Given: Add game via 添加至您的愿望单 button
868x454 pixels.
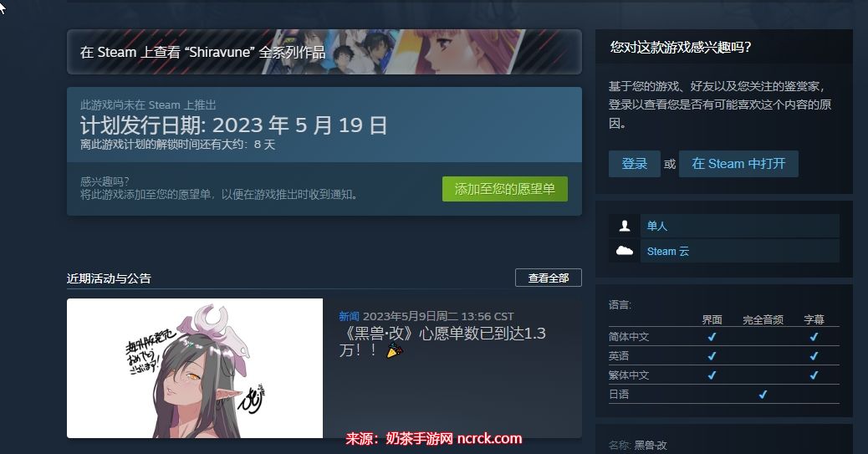Looking at the screenshot, I should tap(505, 189).
